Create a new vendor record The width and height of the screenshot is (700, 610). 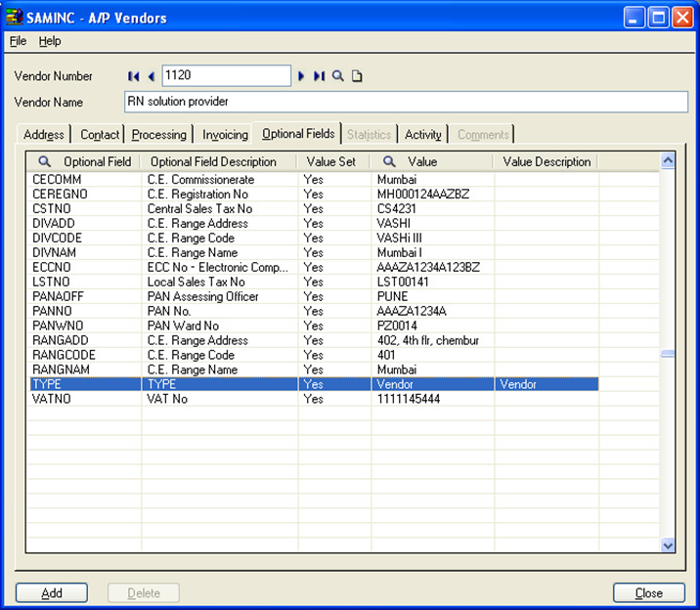tap(357, 76)
